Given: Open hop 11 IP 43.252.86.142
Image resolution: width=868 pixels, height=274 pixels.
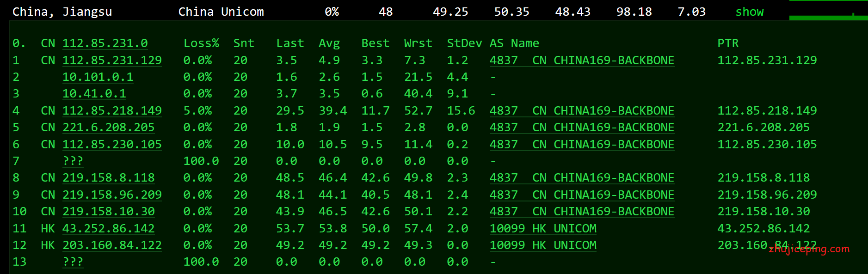Looking at the screenshot, I should (109, 228).
